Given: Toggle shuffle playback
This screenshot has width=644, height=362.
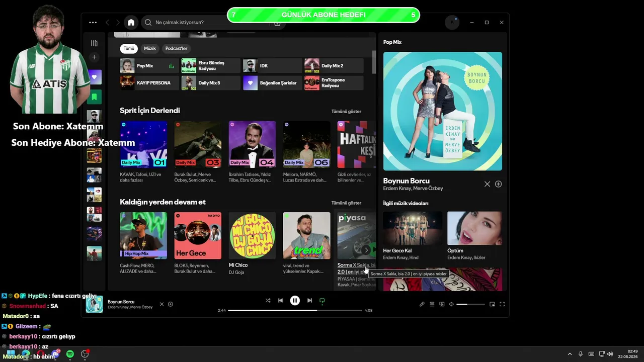Looking at the screenshot, I should [268, 301].
